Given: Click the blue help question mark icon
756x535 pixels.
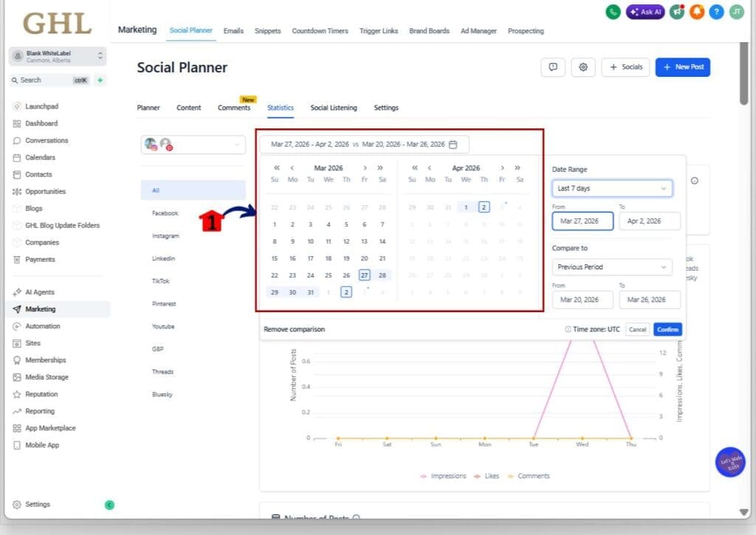Looking at the screenshot, I should pyautogui.click(x=716, y=12).
